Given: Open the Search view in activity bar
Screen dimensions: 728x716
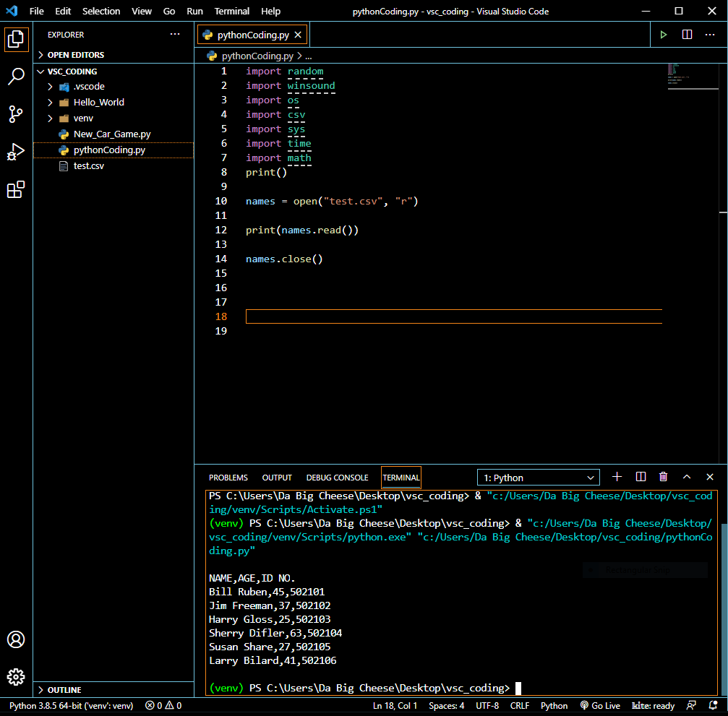Looking at the screenshot, I should coord(16,77).
